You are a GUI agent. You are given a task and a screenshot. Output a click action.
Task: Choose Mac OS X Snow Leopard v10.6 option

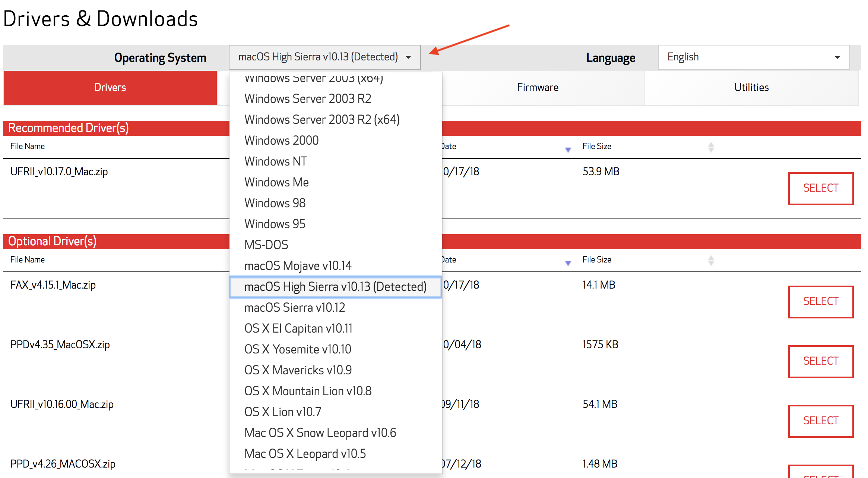pos(335,433)
